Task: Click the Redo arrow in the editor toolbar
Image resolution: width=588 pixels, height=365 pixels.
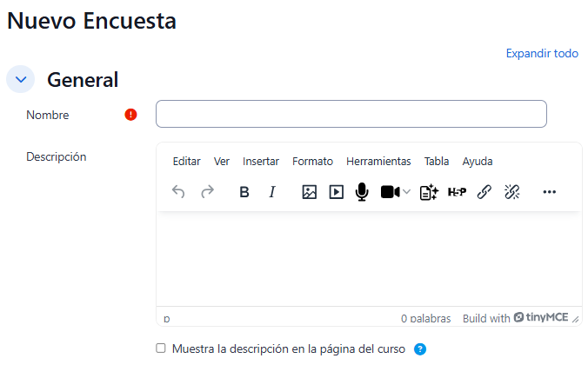Action: (x=207, y=192)
